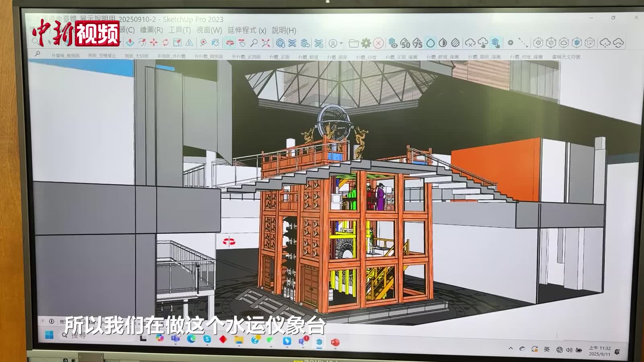Show hidden system tray icons chevron
This screenshot has height=362, width=644.
[511, 348]
